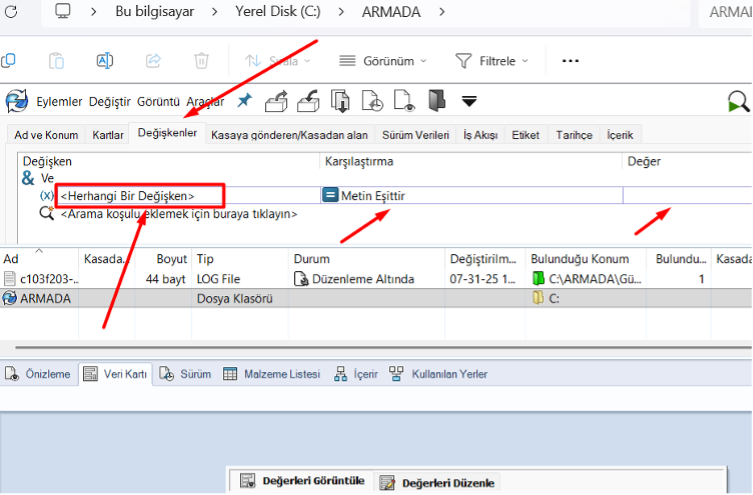Switch to the Ad ve Konum tab
The height and width of the screenshot is (495, 753).
tap(46, 135)
